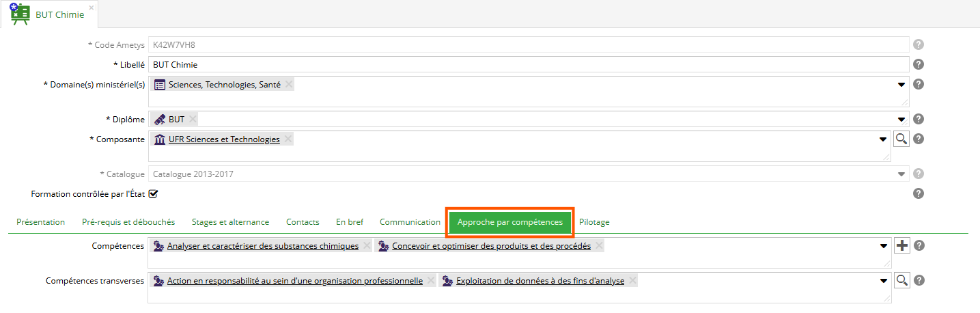980x313 pixels.
Task: Remove Sciences, Technologies, Santé tag
Action: pyautogui.click(x=289, y=85)
